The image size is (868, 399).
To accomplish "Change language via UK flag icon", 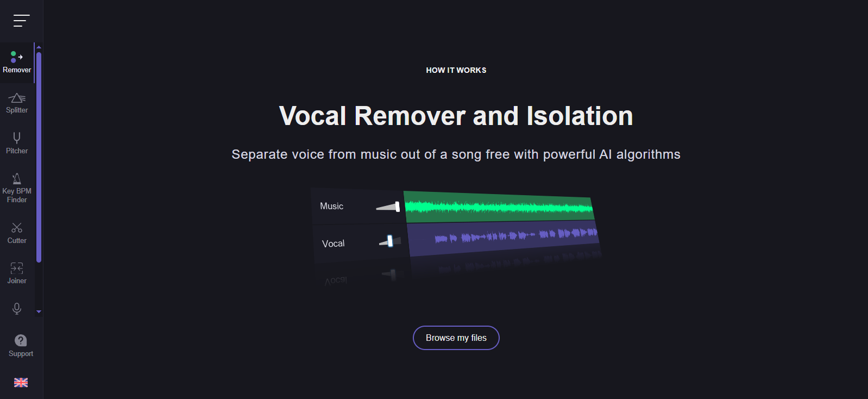I will pos(21,383).
